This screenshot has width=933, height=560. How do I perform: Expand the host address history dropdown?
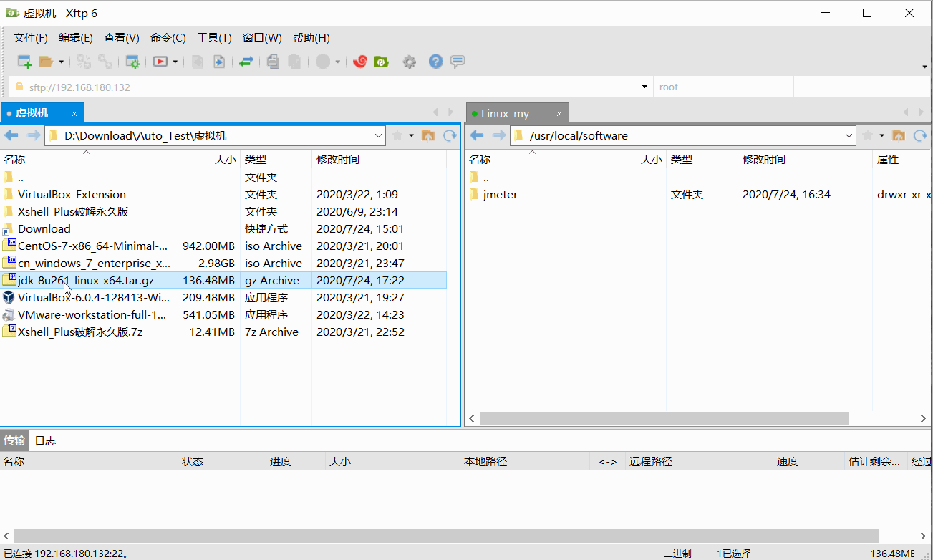pos(644,87)
